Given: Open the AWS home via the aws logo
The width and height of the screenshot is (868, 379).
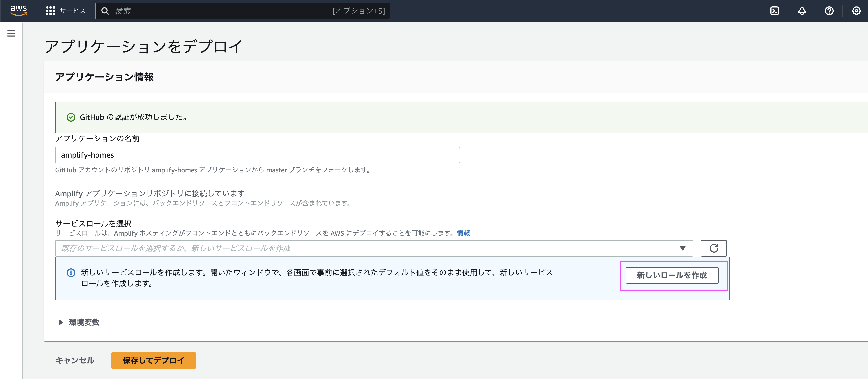Looking at the screenshot, I should coord(19,10).
